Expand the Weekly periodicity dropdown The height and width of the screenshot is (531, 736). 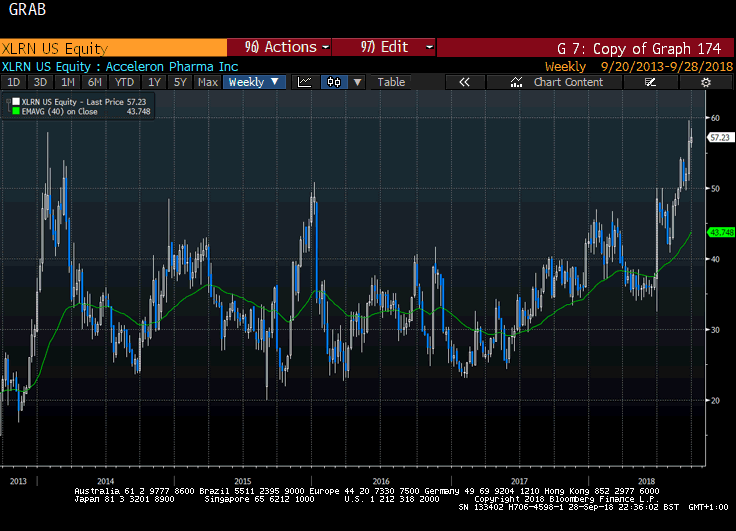tap(254, 82)
